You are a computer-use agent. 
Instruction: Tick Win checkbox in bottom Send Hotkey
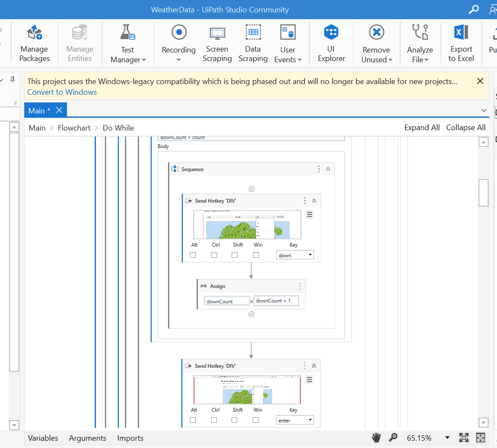tap(256, 420)
